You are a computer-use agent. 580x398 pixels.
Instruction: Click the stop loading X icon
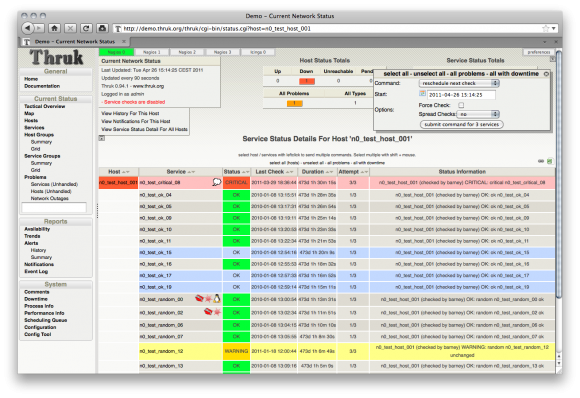pos(70,28)
